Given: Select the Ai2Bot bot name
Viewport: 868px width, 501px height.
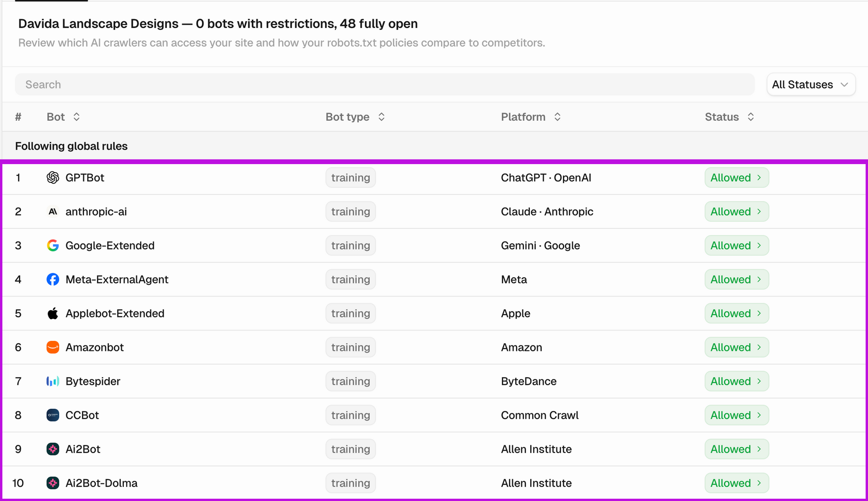Looking at the screenshot, I should (83, 449).
